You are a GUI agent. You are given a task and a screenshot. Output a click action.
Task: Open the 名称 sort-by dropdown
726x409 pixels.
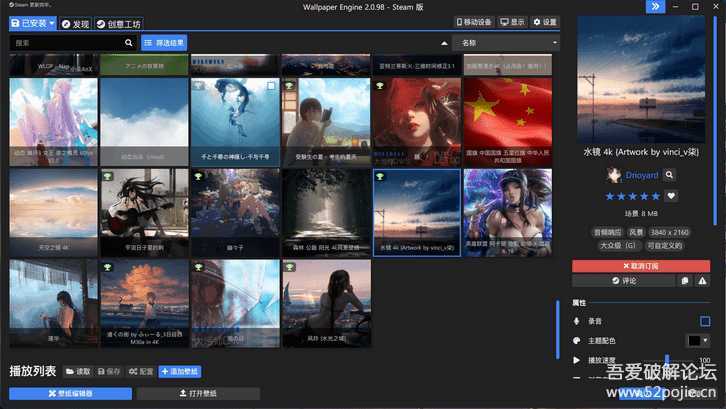point(505,43)
